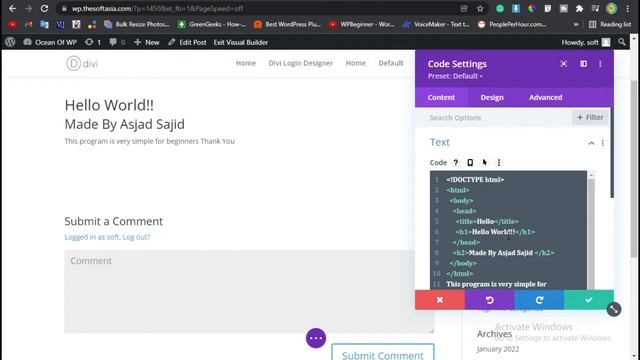640x360 pixels.
Task: Open the updates icon in admin bar
Action: click(x=93, y=42)
